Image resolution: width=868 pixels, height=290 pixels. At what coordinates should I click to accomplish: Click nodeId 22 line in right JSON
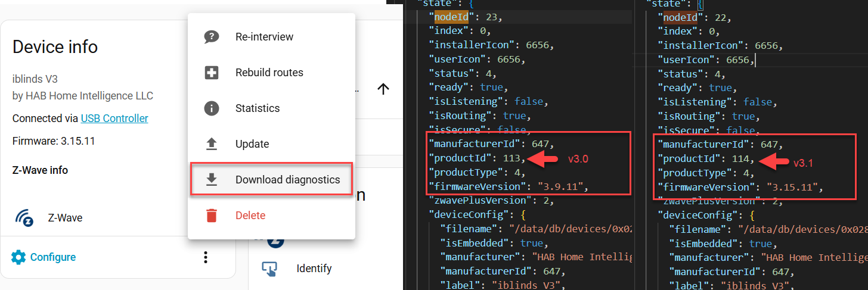point(695,17)
